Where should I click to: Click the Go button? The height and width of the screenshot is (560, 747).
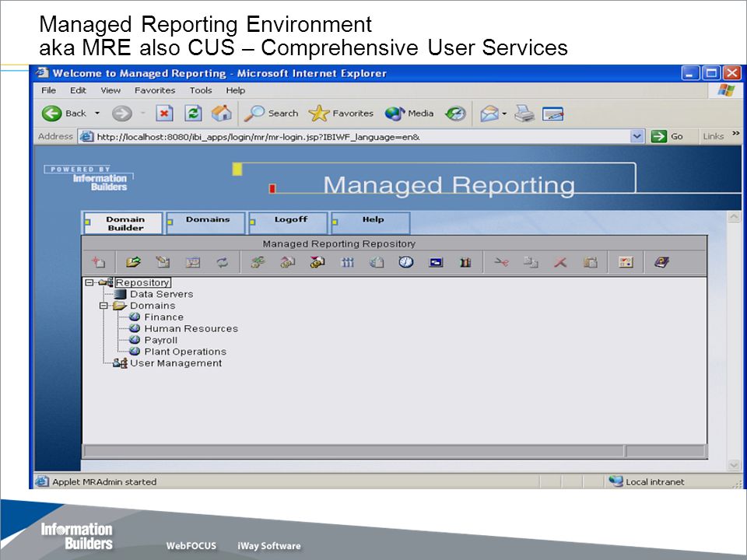(x=668, y=137)
